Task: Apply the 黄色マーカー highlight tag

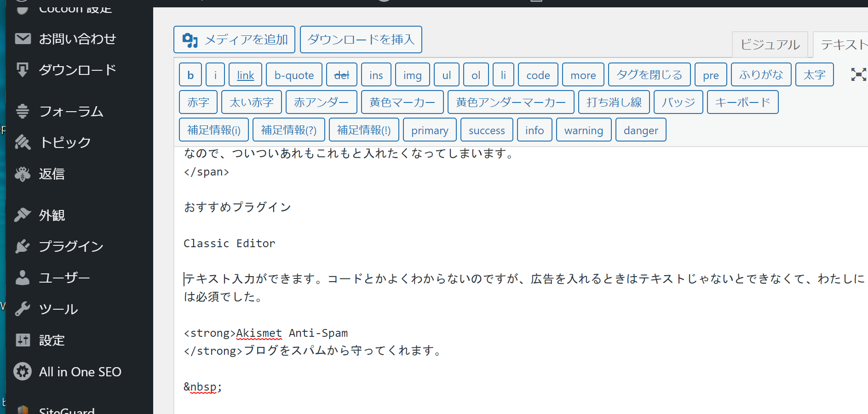Action: pos(402,102)
